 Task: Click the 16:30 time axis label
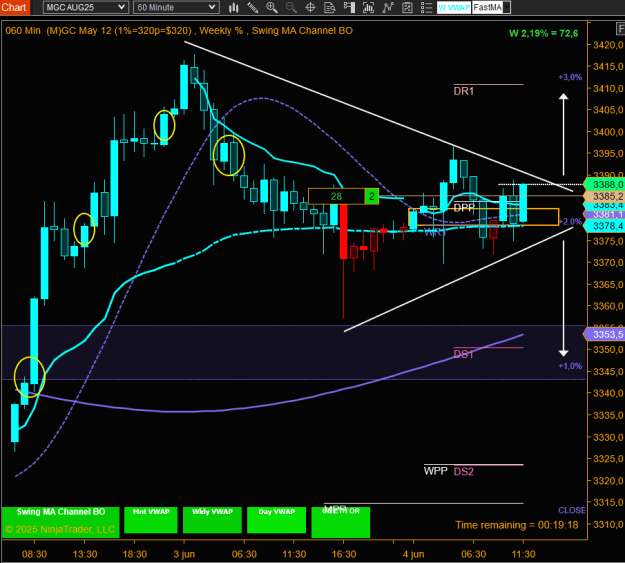pyautogui.click(x=344, y=554)
